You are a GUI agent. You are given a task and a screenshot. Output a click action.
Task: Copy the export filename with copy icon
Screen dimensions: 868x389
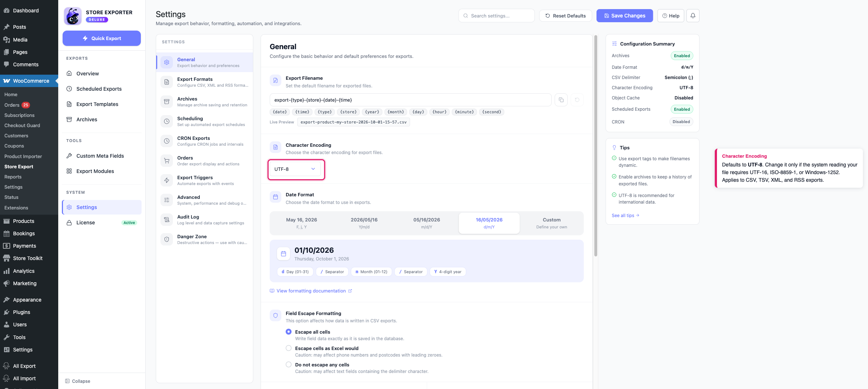[x=561, y=100]
